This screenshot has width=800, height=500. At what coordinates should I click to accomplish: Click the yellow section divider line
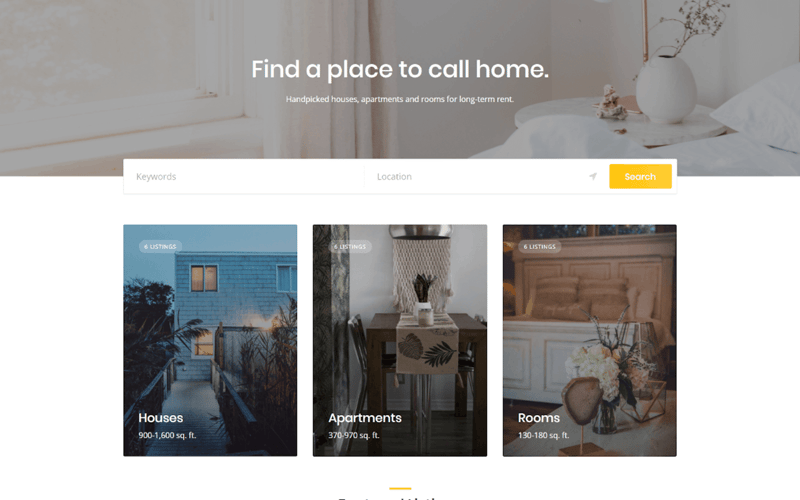coord(400,489)
